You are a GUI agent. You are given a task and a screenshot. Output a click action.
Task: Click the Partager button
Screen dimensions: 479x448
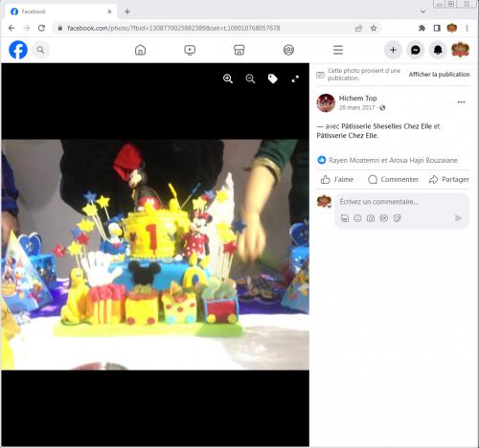[x=449, y=180]
